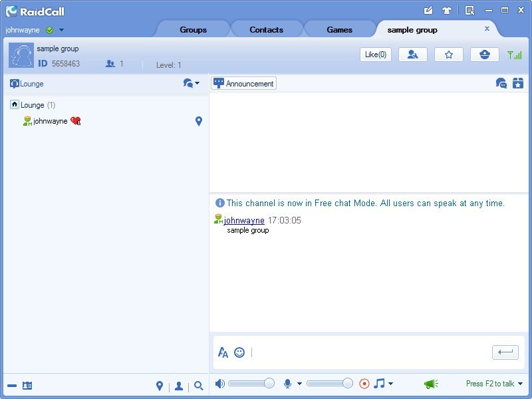The height and width of the screenshot is (399, 532).
Task: Click the search magnifier in bottom left panel
Action: (x=198, y=386)
